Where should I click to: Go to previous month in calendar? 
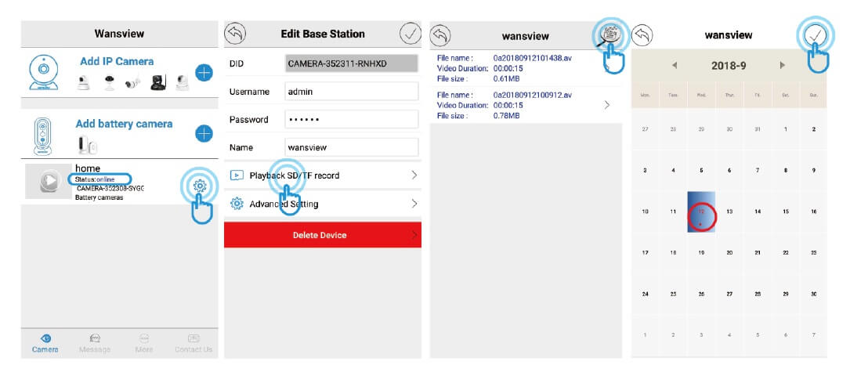(x=675, y=65)
